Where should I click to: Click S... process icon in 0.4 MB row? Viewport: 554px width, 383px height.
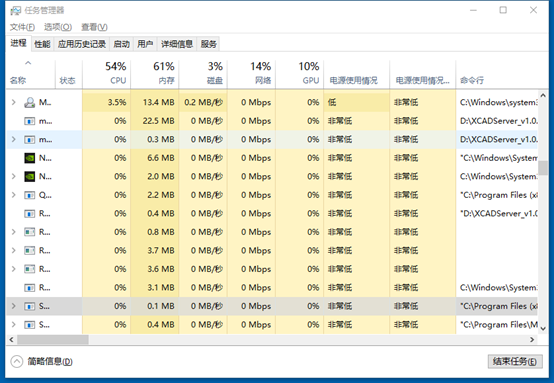[29, 324]
